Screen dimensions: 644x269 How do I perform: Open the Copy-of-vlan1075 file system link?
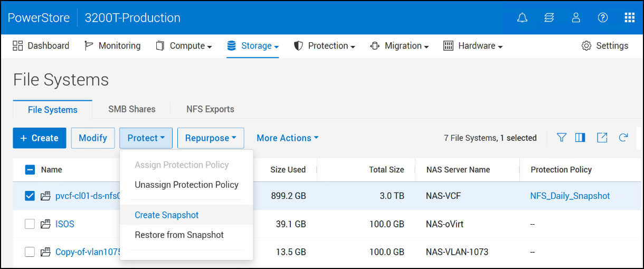[88, 252]
